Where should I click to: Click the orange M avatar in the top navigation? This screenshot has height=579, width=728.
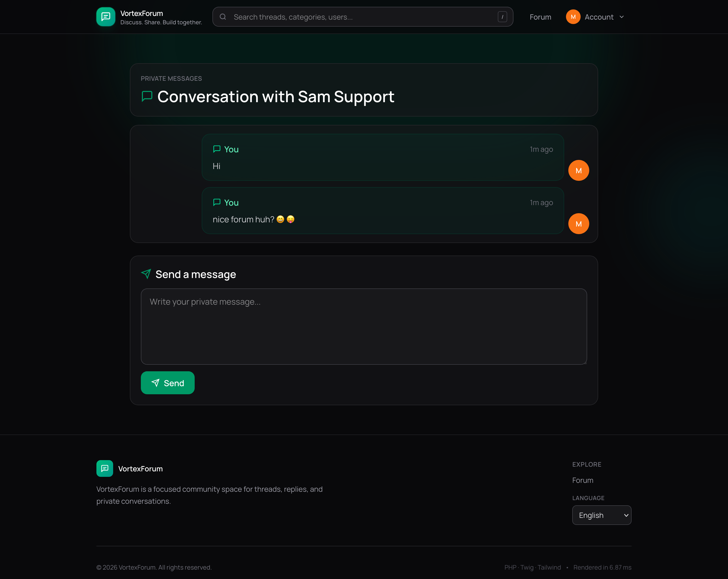click(573, 16)
